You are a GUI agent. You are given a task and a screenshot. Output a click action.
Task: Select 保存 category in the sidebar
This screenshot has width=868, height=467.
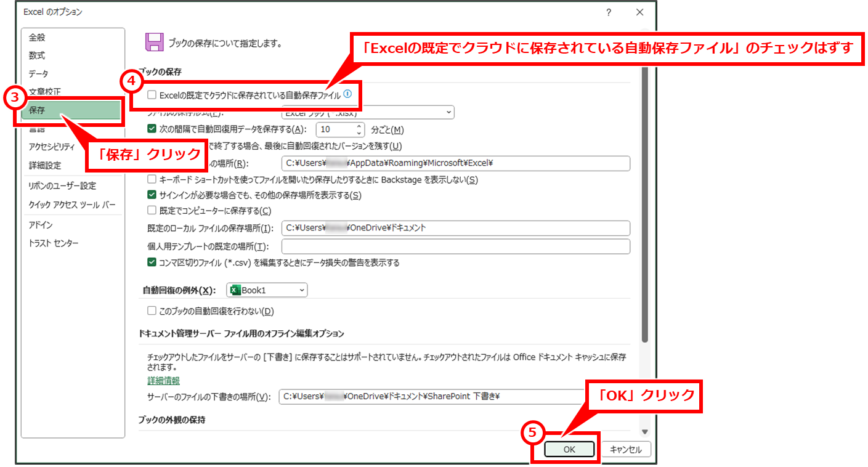click(71, 110)
